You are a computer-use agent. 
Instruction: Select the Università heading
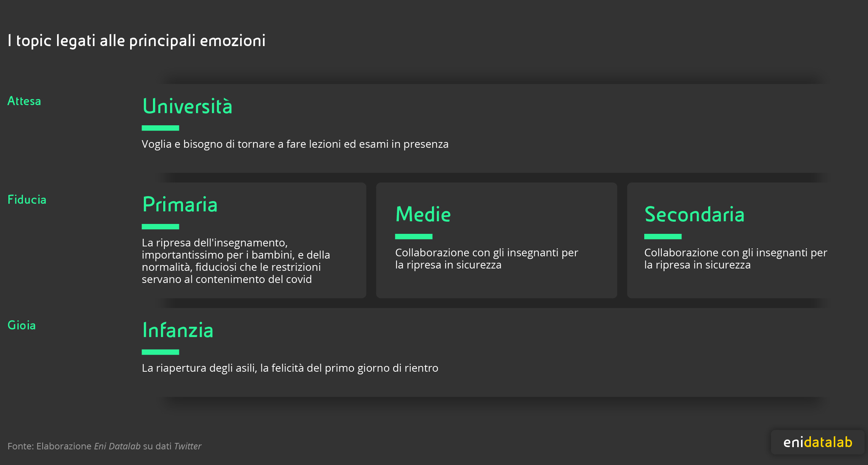(187, 106)
